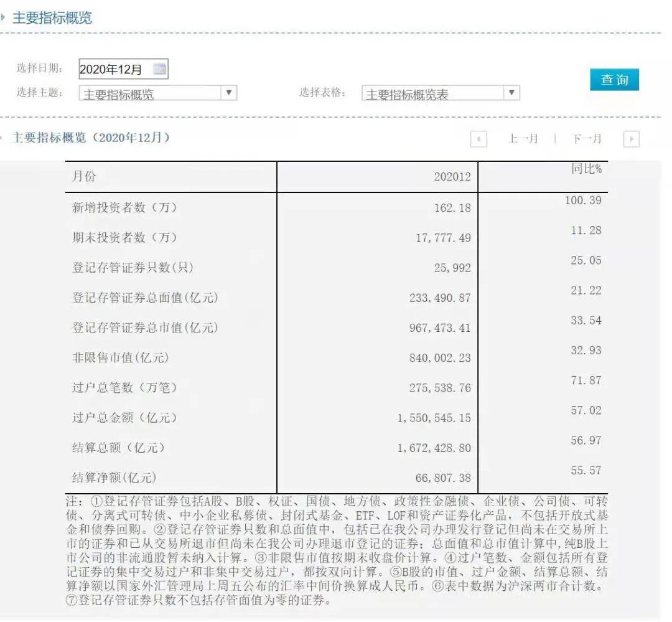
Task: Select the 结算净额(亿元) row label
Action: (x=114, y=478)
